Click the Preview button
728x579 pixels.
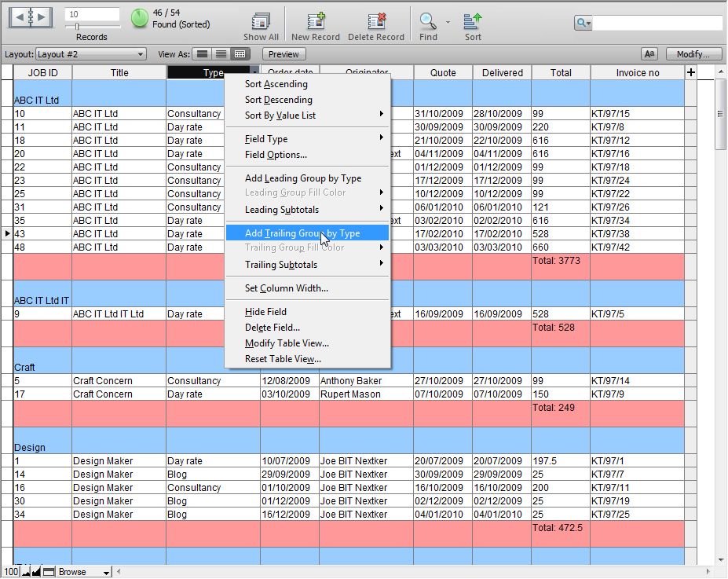coord(283,53)
